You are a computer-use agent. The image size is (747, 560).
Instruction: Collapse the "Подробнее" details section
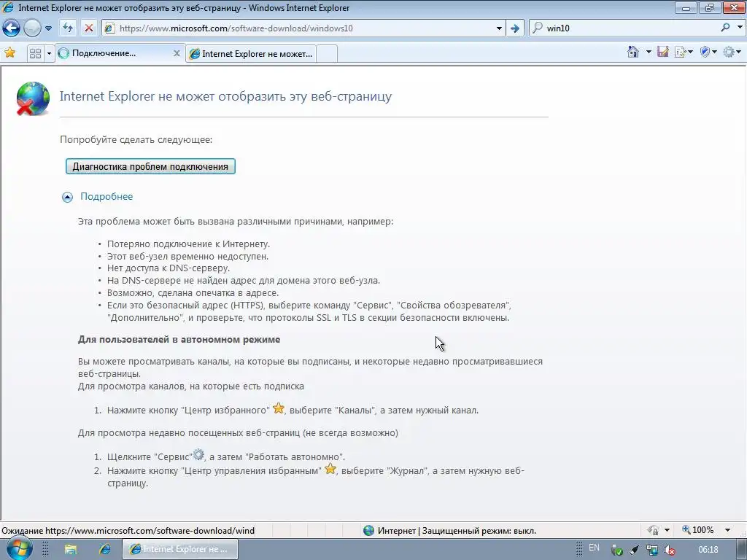coord(67,197)
